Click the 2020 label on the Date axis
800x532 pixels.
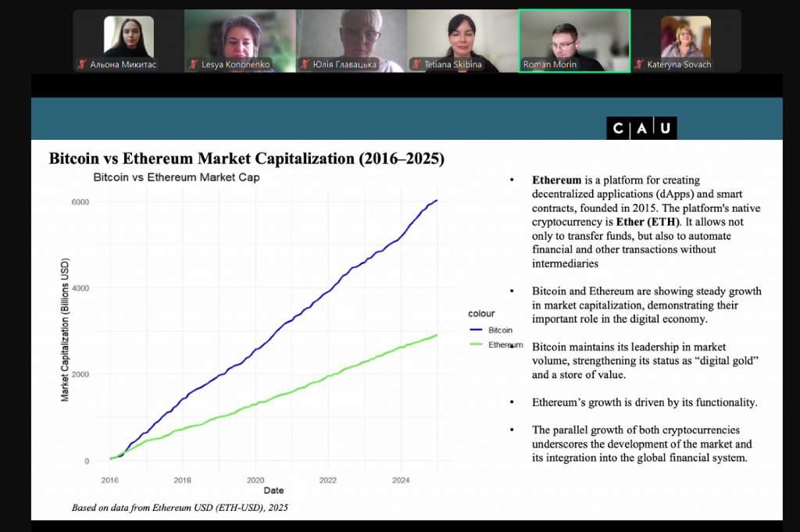coord(255,480)
